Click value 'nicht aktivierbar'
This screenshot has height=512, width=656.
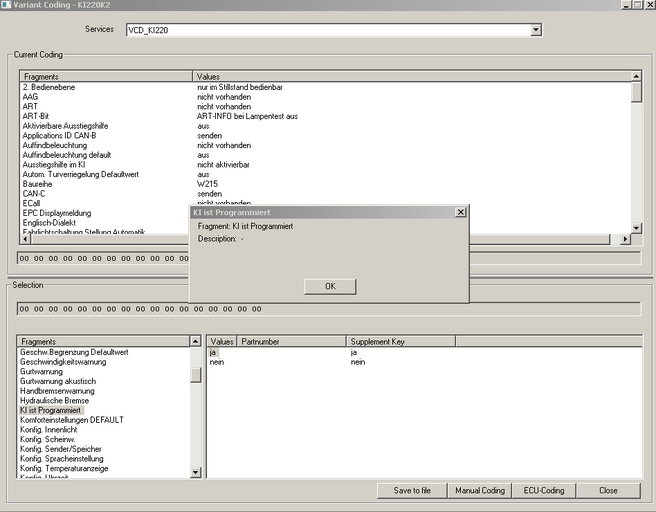223,164
